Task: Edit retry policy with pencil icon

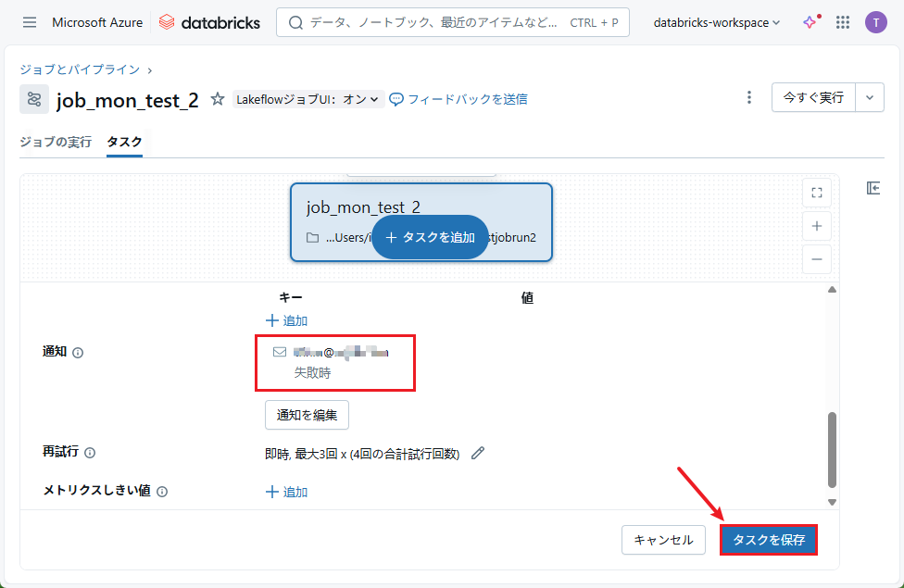Action: pos(477,453)
